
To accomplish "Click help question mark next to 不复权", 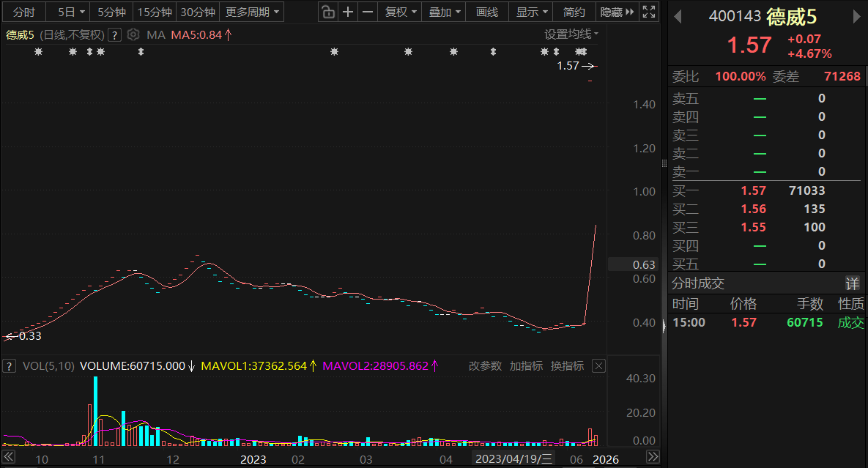I will tap(114, 35).
